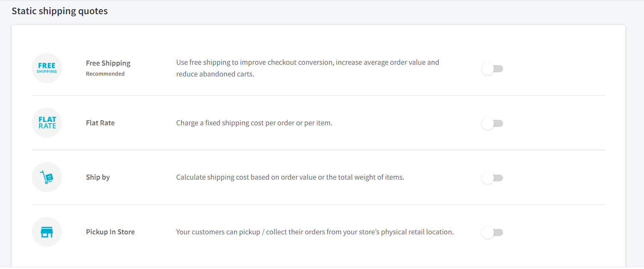The height and width of the screenshot is (269, 644).
Task: Click the divider line below Free Shipping row
Action: click(318, 96)
